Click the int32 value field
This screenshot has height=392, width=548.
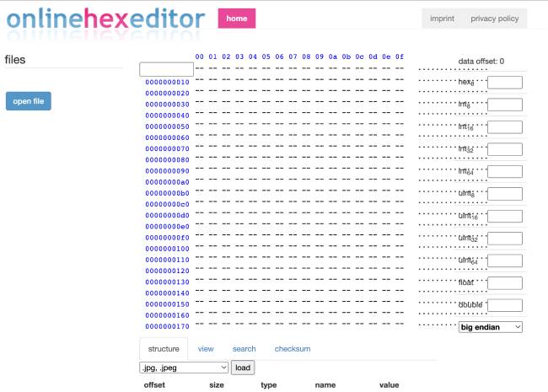coord(505,149)
